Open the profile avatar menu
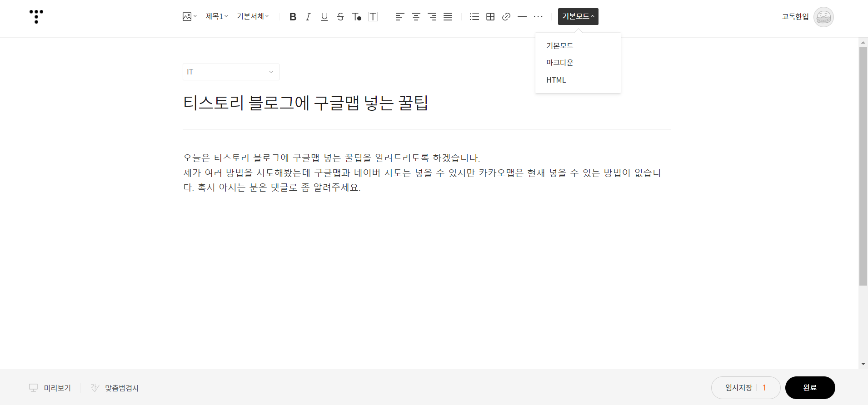 [823, 17]
